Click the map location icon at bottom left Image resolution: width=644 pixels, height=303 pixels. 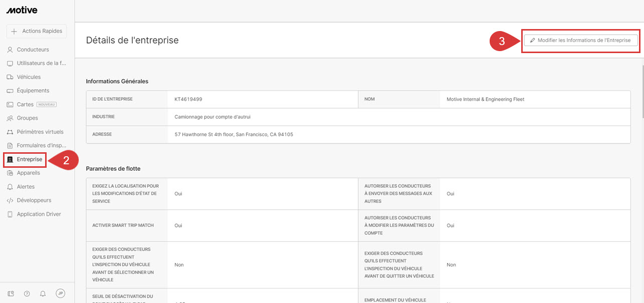click(11, 293)
